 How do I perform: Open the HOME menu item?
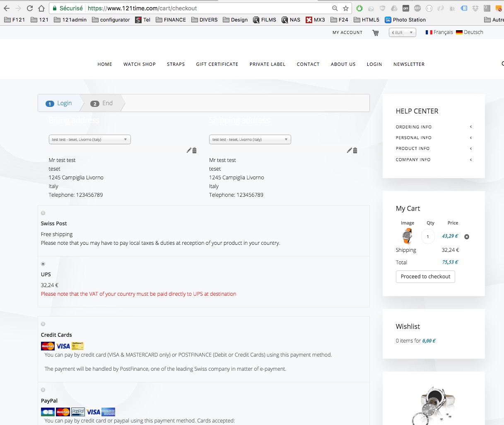click(x=105, y=64)
